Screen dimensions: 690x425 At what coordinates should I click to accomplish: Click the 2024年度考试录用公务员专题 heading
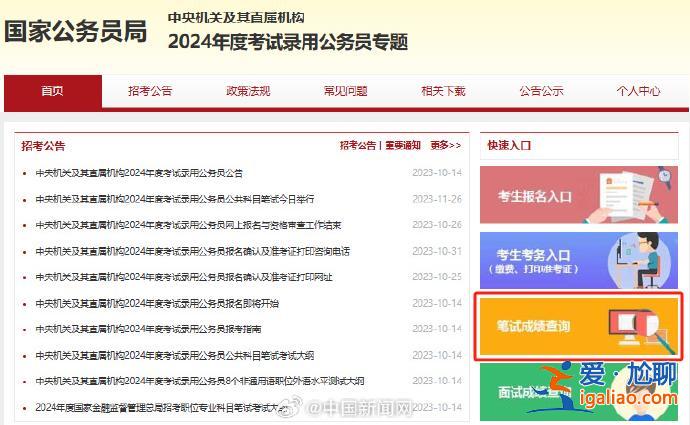pyautogui.click(x=288, y=42)
